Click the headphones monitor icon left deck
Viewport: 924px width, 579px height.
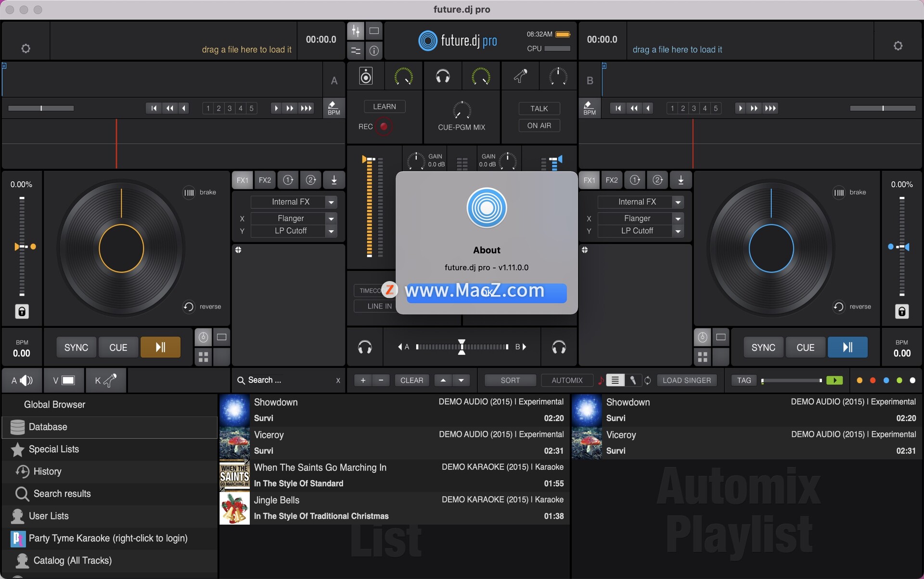pos(365,346)
